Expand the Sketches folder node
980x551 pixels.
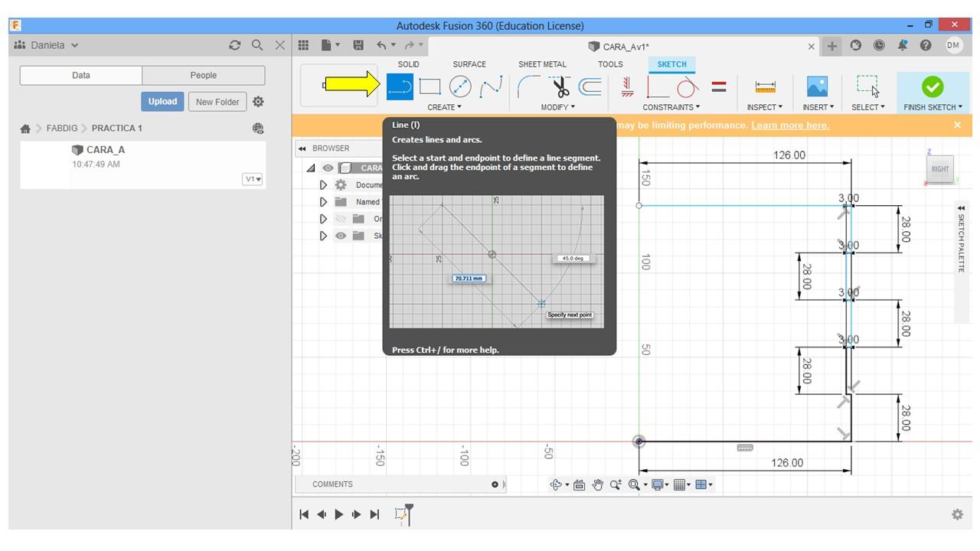(x=324, y=236)
